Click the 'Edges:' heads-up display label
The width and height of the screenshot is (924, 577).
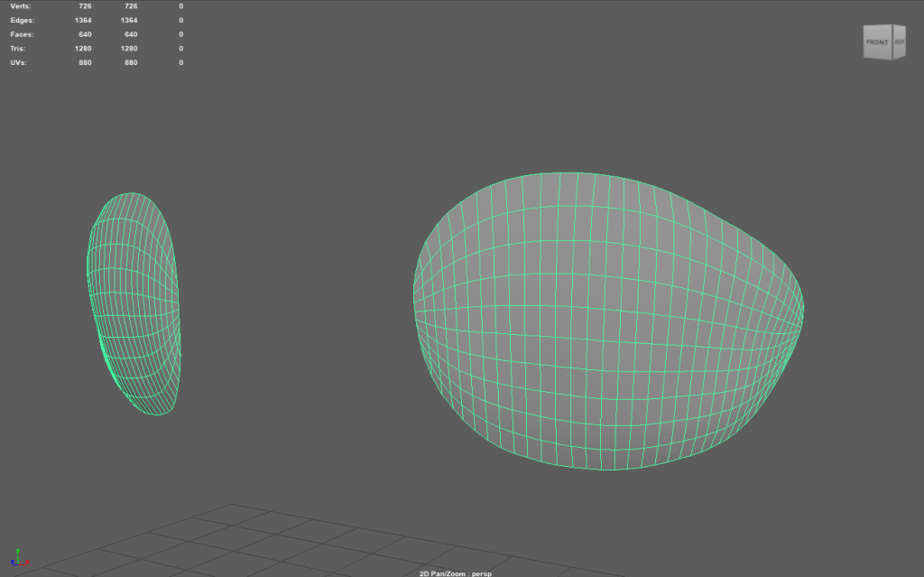click(x=23, y=20)
